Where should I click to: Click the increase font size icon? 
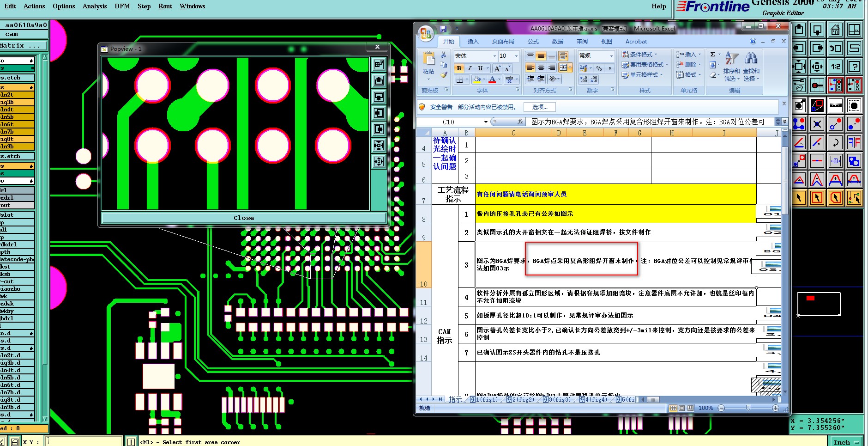click(497, 68)
